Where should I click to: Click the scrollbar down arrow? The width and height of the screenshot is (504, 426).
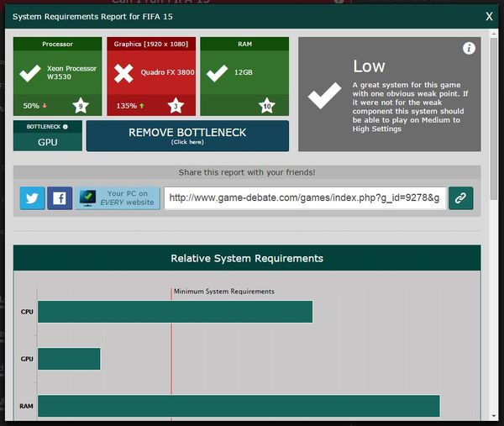[x=494, y=416]
